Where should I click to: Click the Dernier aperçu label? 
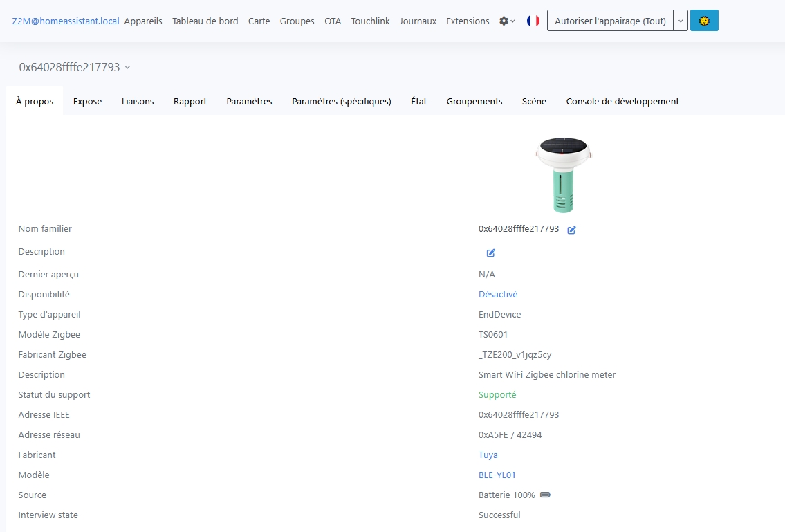pos(48,275)
